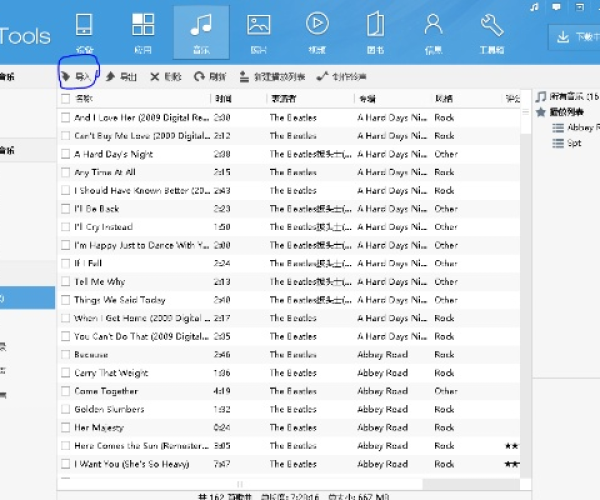The height and width of the screenshot is (500, 600).
Task: Check the box for Any Time At All
Action: [x=65, y=172]
